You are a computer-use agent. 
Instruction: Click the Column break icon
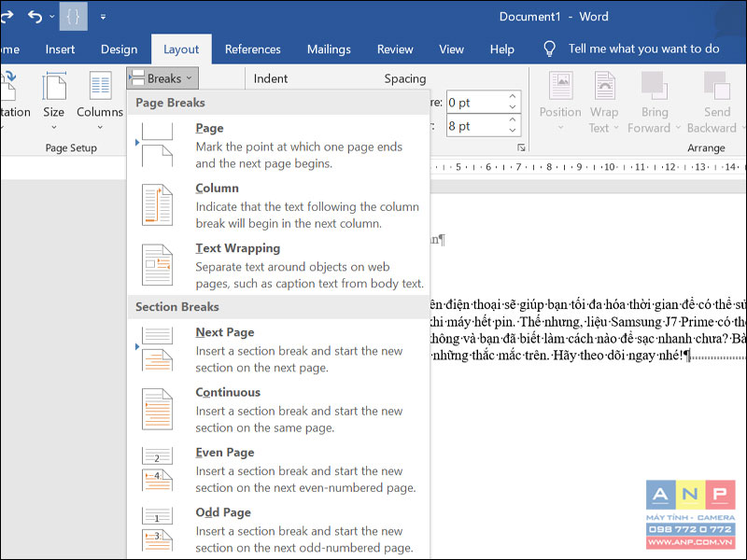click(x=157, y=204)
